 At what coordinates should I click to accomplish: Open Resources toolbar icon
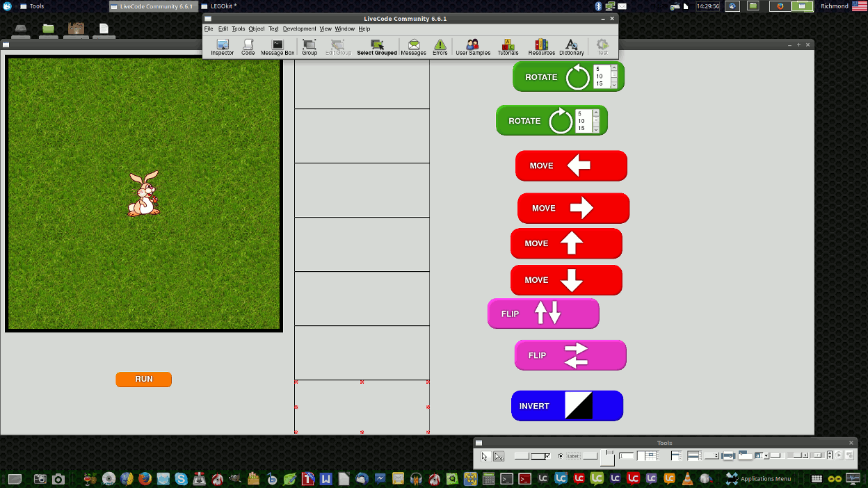click(x=541, y=47)
